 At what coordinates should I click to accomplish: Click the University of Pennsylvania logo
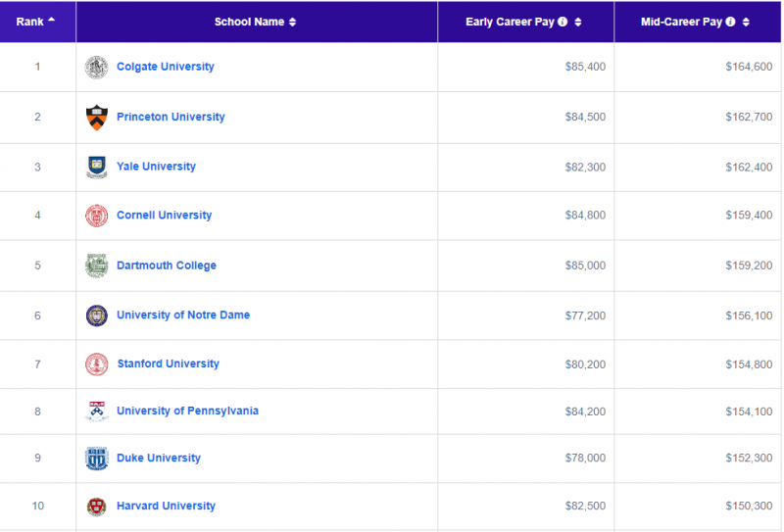tap(96, 411)
